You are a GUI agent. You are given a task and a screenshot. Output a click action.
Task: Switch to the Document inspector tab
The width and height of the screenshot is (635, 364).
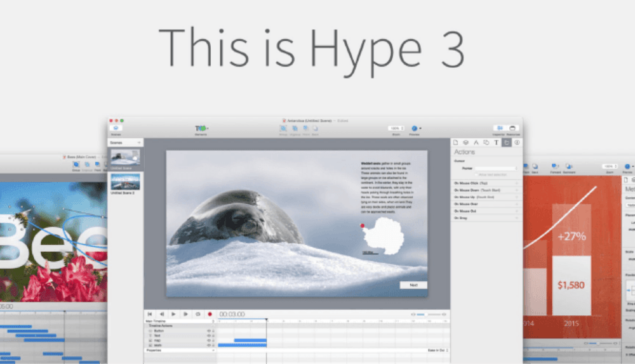coord(455,142)
